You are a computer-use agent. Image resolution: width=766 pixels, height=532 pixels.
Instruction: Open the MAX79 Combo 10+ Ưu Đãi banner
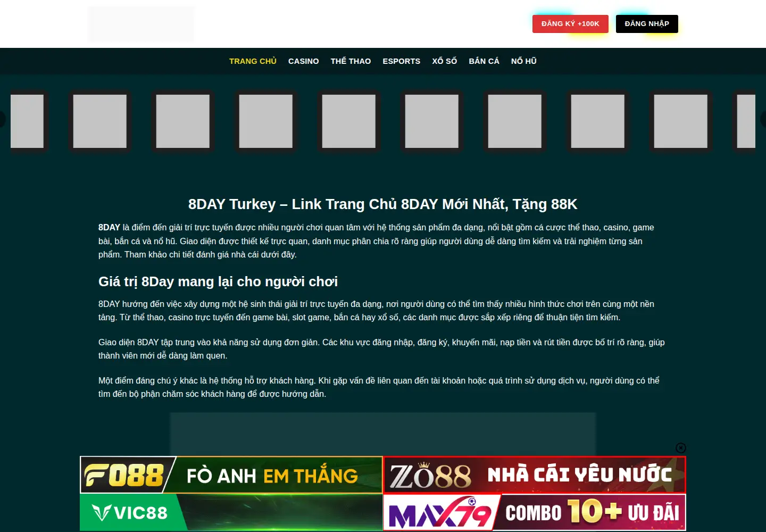point(535,512)
